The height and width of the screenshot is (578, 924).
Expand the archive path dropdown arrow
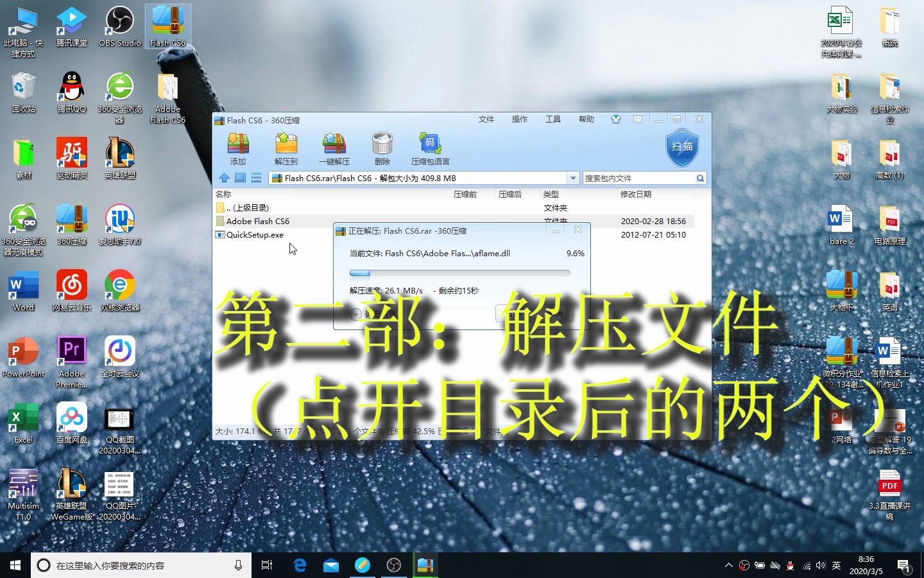pos(573,178)
